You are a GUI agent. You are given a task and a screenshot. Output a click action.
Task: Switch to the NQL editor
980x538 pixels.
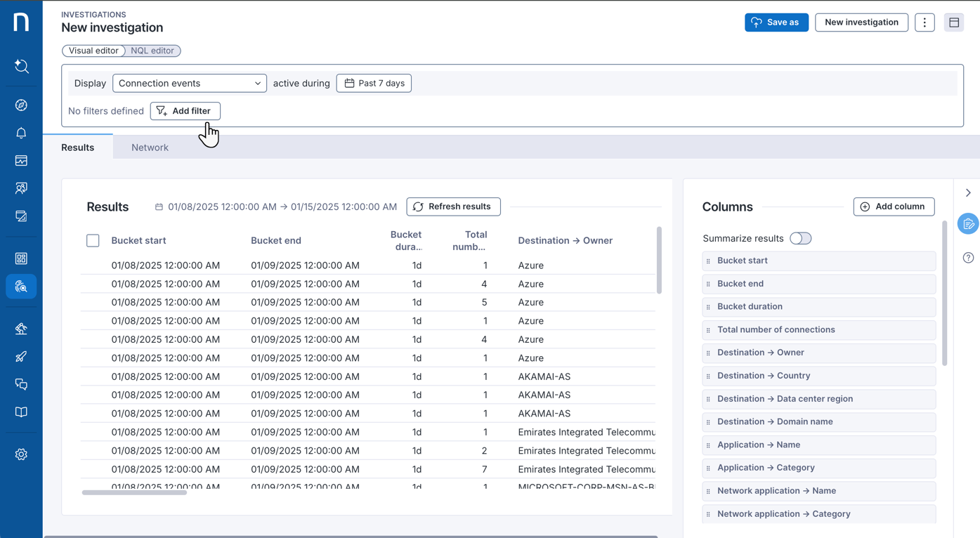(x=152, y=51)
